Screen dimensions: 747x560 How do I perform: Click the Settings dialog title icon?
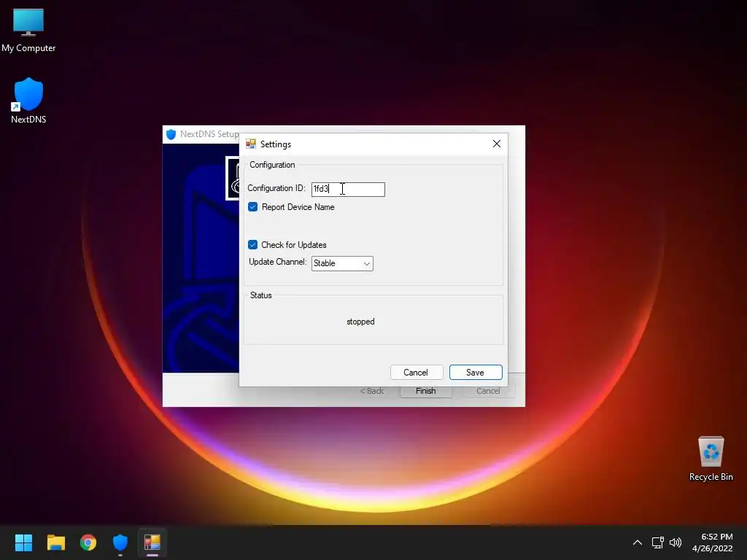point(251,144)
